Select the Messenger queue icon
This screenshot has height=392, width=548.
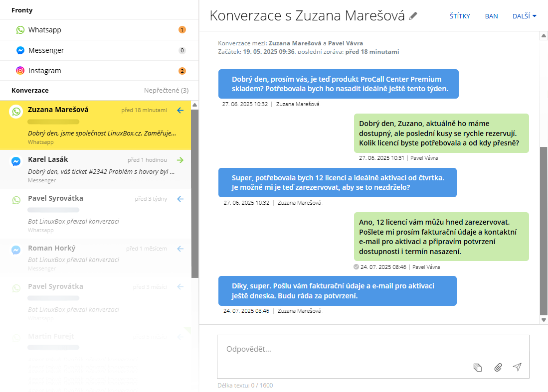(x=19, y=50)
